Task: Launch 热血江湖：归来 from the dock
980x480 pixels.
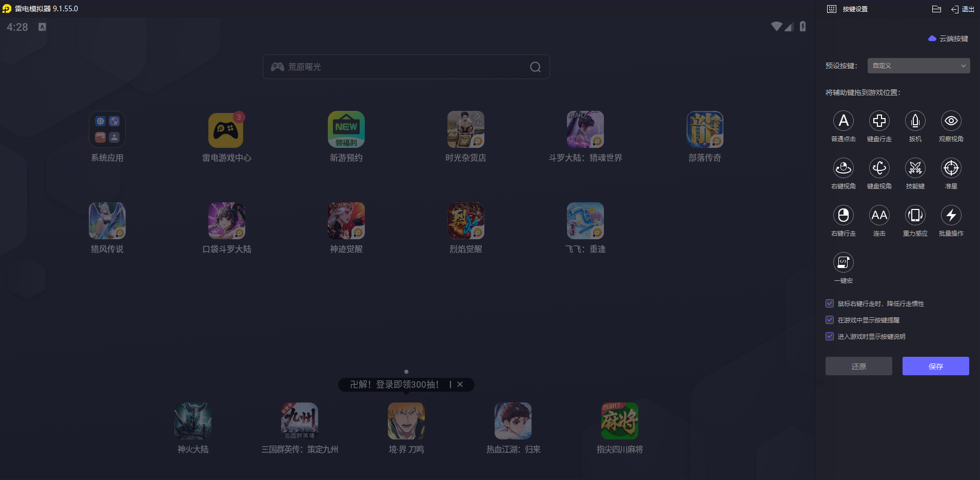Action: (513, 421)
